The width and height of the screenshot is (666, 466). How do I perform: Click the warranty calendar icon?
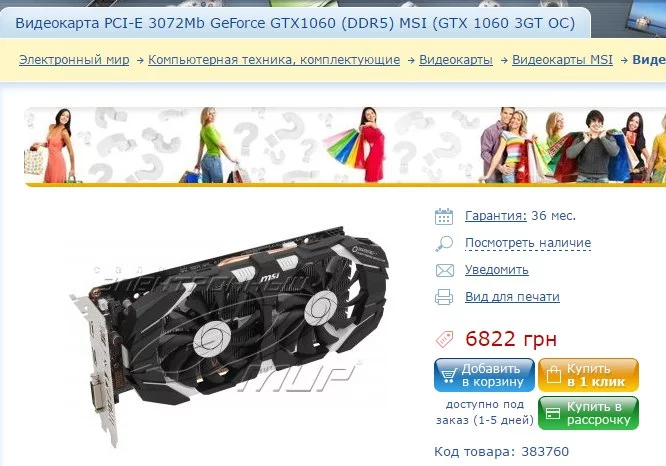click(x=444, y=216)
